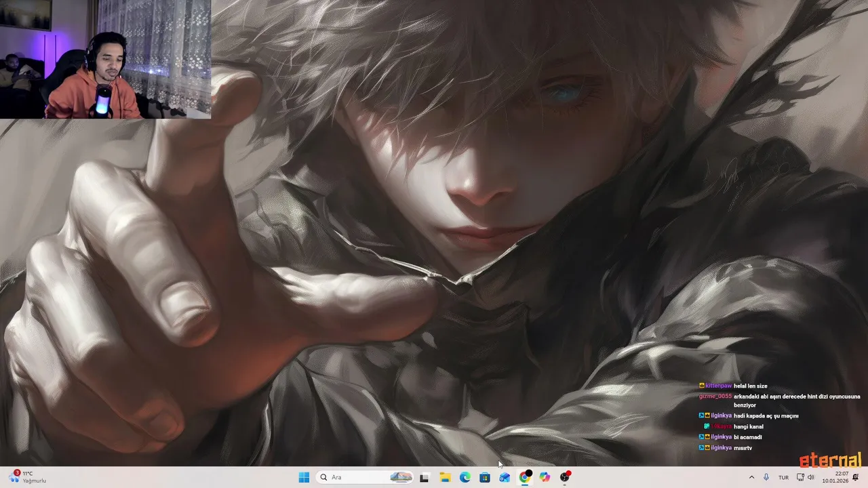Open the Windows Start menu
Screen dimensions: 868x488
coord(304,477)
